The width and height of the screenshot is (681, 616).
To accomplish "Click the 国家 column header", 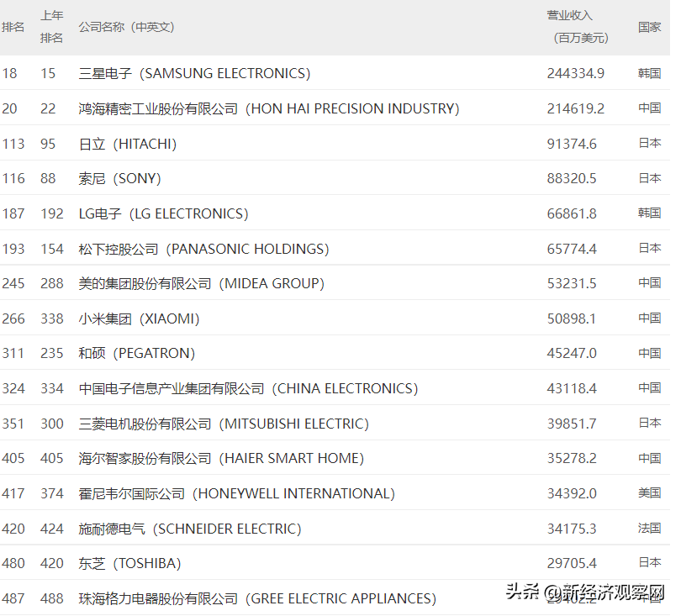I will click(649, 28).
